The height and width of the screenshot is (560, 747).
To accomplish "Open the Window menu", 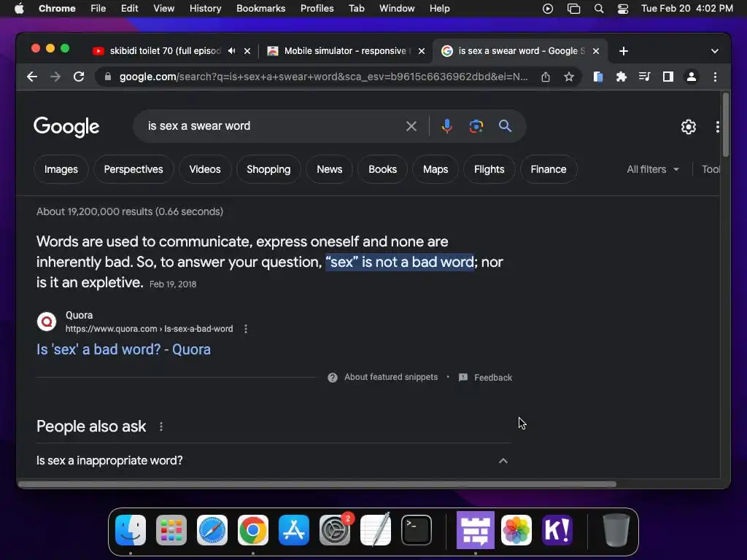I will [397, 9].
